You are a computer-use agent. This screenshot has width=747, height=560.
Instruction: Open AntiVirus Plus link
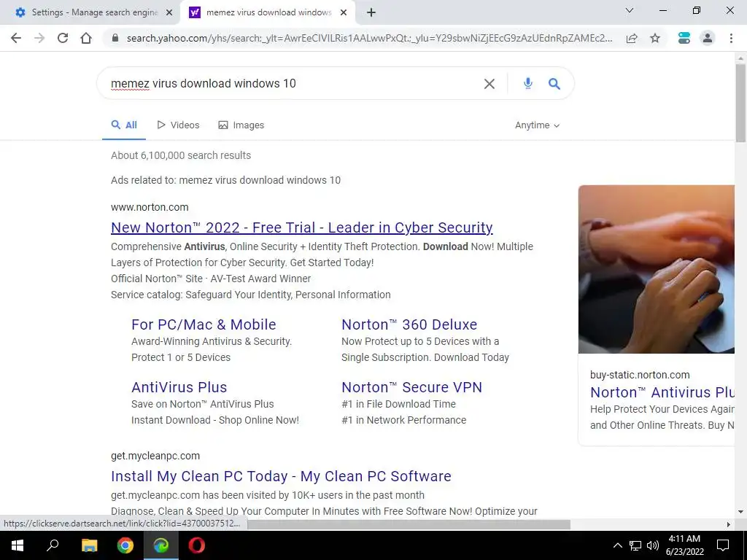pos(179,387)
